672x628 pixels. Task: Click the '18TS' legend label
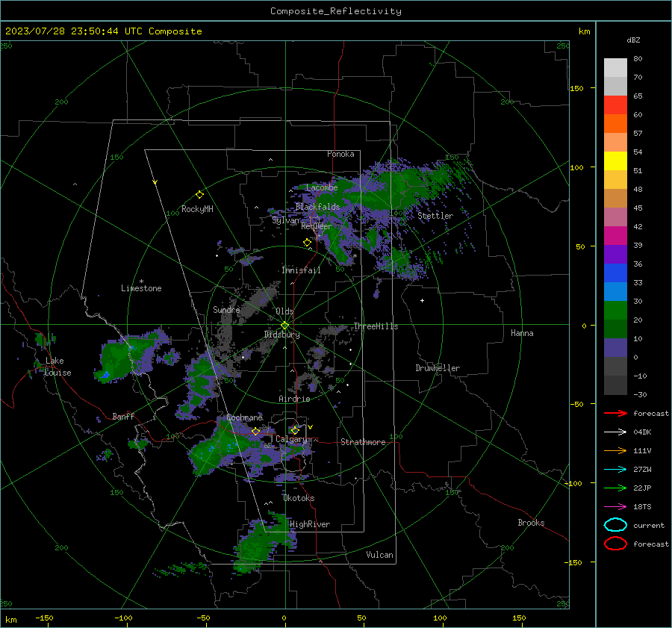pos(642,507)
